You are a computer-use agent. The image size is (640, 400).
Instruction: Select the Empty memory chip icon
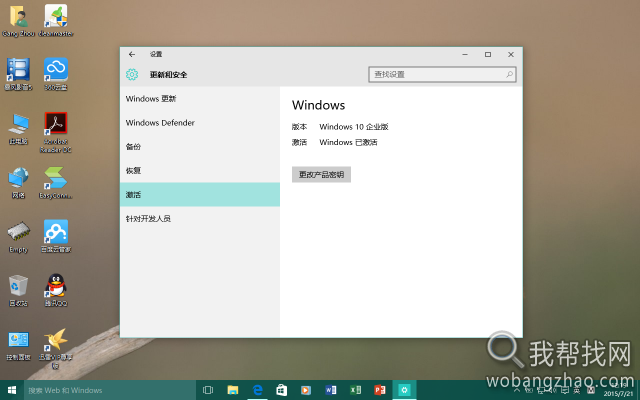point(18,237)
